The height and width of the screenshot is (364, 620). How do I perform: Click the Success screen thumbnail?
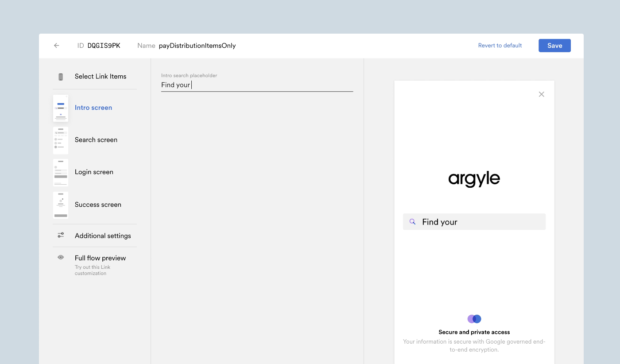[x=61, y=205]
